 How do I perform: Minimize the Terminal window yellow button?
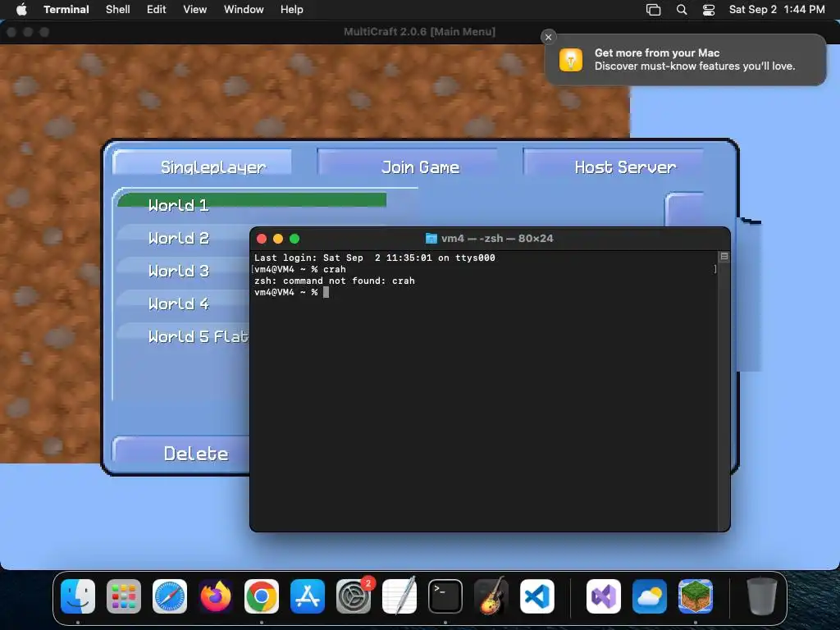point(278,239)
